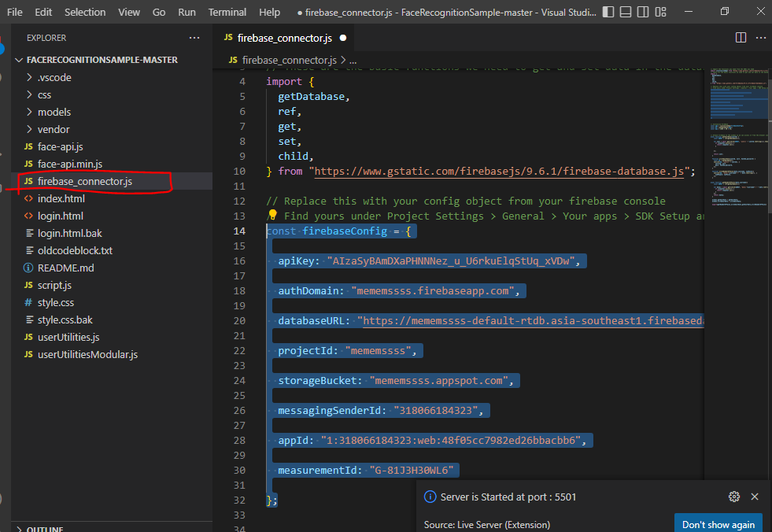Open the File menu
Image resolution: width=772 pixels, height=532 pixels.
pyautogui.click(x=15, y=13)
